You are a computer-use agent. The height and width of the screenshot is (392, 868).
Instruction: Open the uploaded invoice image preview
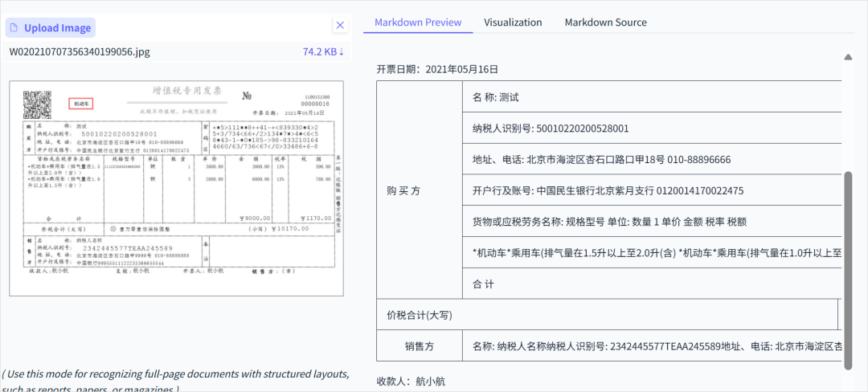click(x=176, y=188)
